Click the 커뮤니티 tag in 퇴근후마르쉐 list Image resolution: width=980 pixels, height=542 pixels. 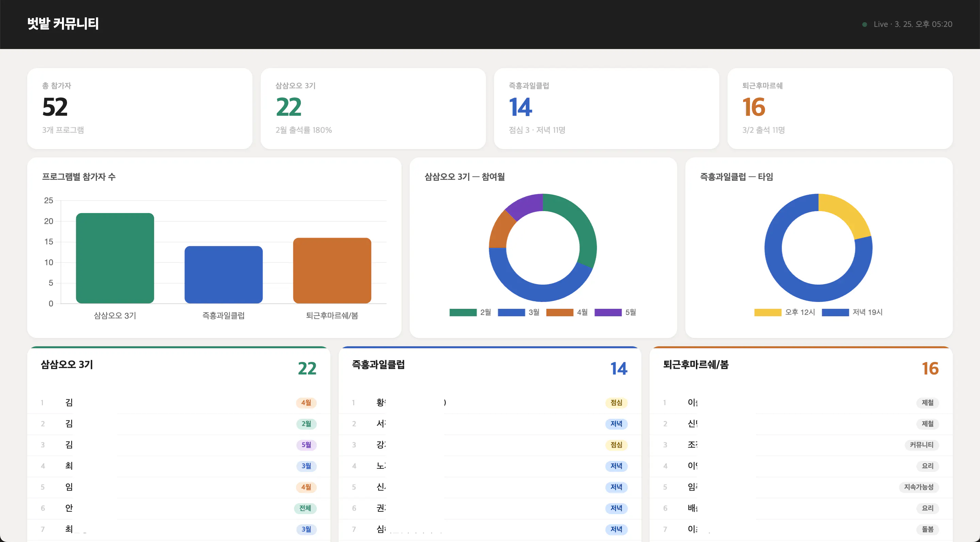921,445
